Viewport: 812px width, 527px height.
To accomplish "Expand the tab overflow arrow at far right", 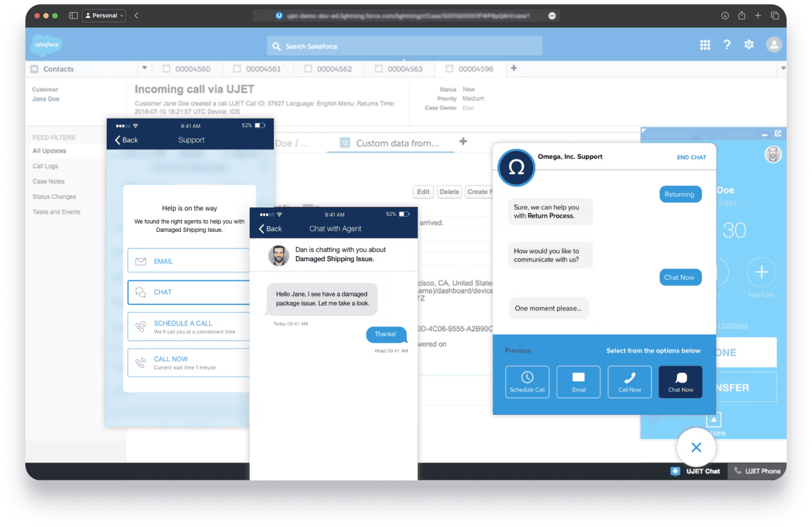I will [x=783, y=68].
